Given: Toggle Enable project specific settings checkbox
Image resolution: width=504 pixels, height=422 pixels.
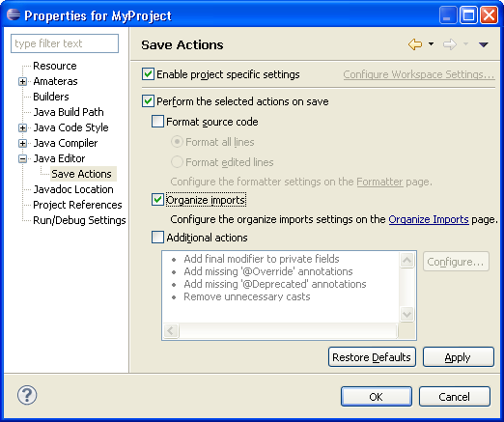Looking at the screenshot, I should click(x=148, y=74).
